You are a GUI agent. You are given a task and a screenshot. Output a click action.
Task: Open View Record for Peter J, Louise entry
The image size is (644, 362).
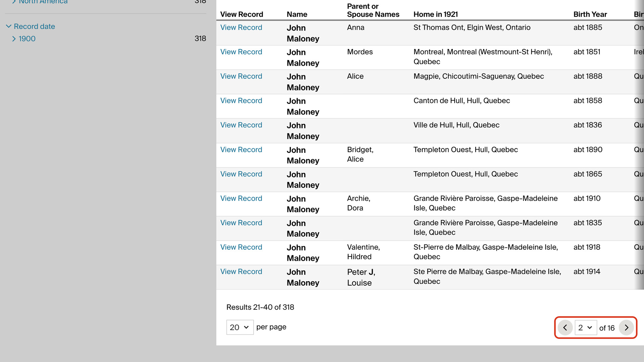pyautogui.click(x=241, y=272)
